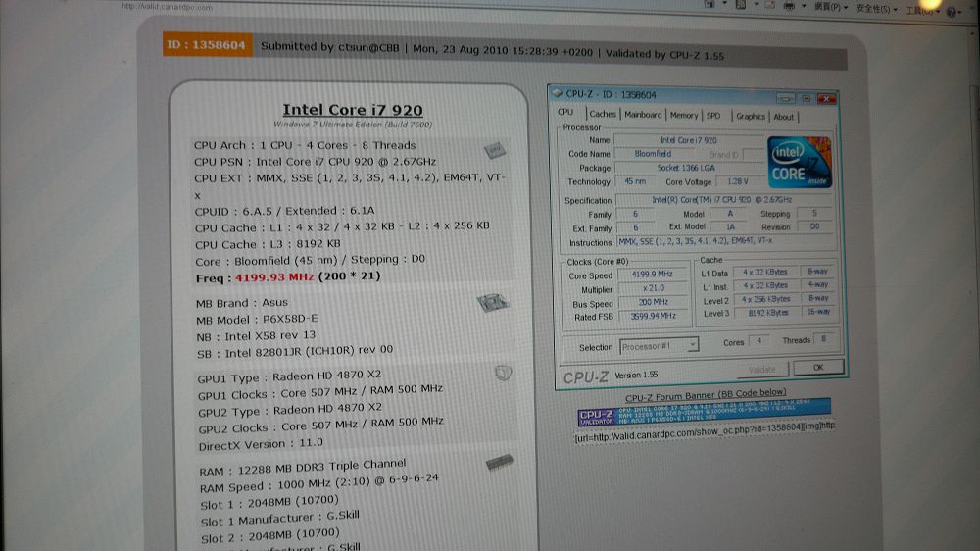
Task: Click the RAM module icon beside RAM line
Action: point(500,462)
